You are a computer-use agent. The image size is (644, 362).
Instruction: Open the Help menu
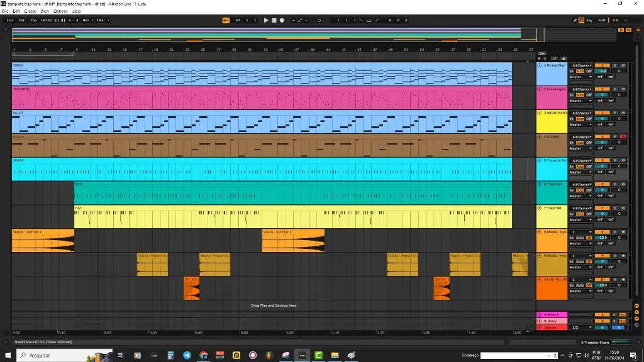pos(76,11)
